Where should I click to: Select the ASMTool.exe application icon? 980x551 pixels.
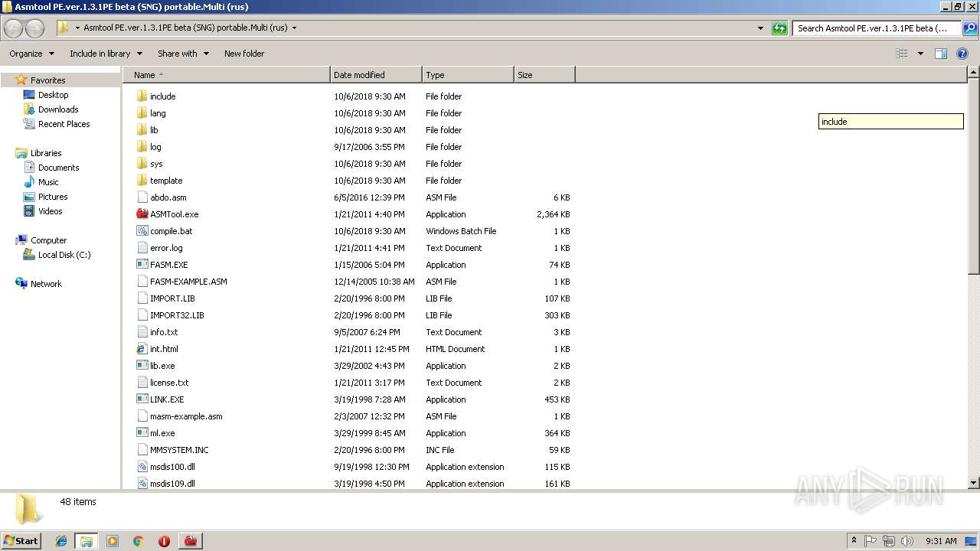pos(142,214)
